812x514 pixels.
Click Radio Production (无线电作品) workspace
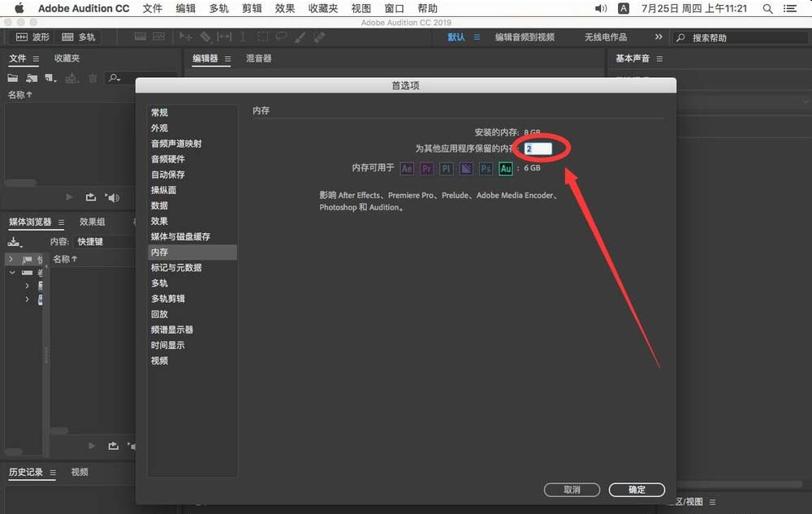tap(606, 37)
